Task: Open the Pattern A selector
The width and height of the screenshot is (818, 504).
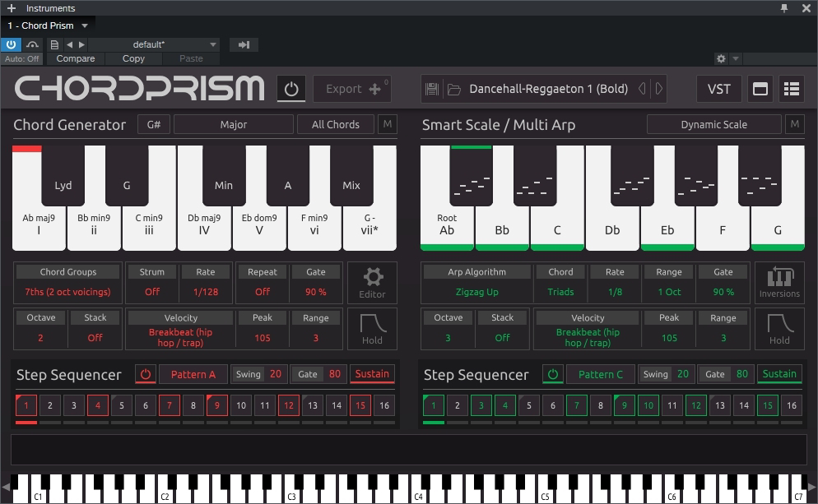Action: click(x=193, y=374)
